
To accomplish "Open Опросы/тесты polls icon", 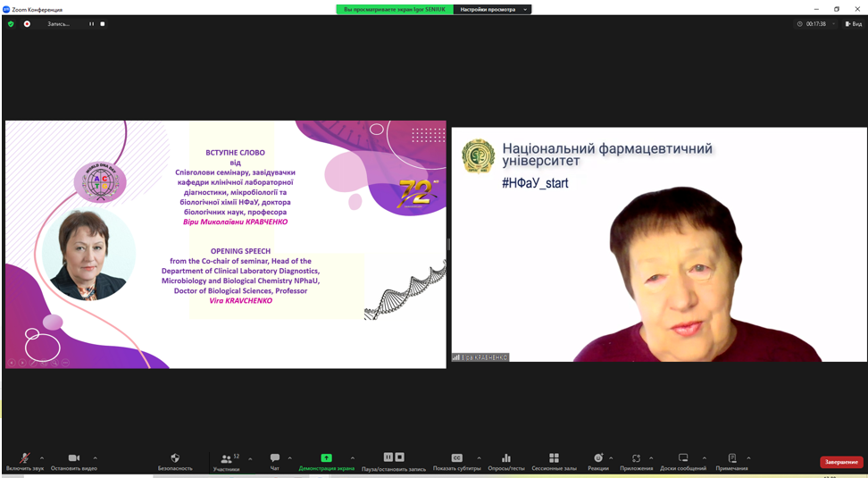I will pyautogui.click(x=506, y=458).
